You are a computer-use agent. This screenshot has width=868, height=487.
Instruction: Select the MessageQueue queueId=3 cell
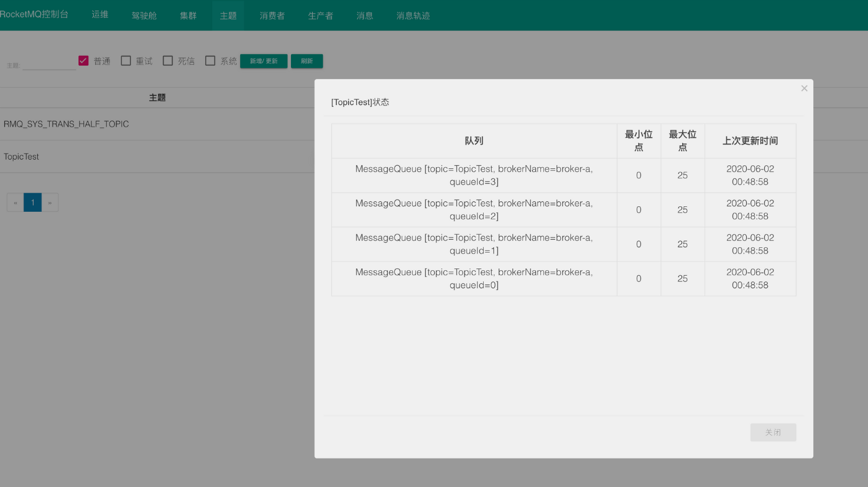pyautogui.click(x=474, y=175)
